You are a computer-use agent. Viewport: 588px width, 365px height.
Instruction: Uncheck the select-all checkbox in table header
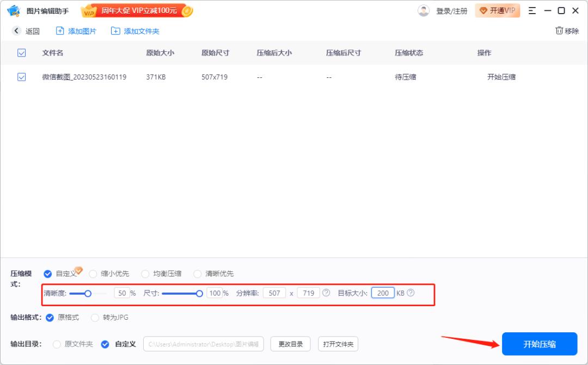(x=21, y=53)
